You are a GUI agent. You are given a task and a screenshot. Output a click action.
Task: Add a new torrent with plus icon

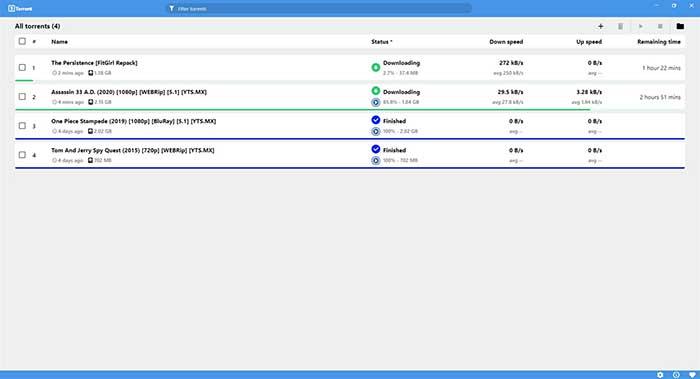tap(600, 26)
